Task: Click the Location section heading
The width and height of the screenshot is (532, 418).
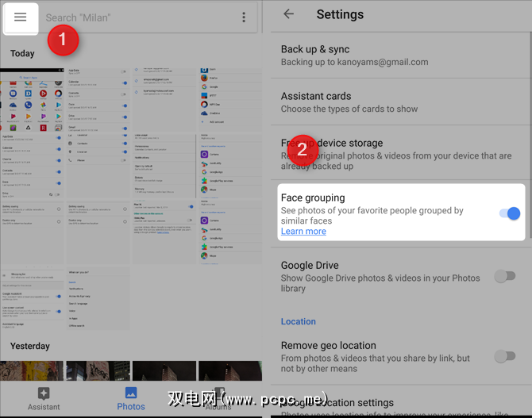Action: 299,321
